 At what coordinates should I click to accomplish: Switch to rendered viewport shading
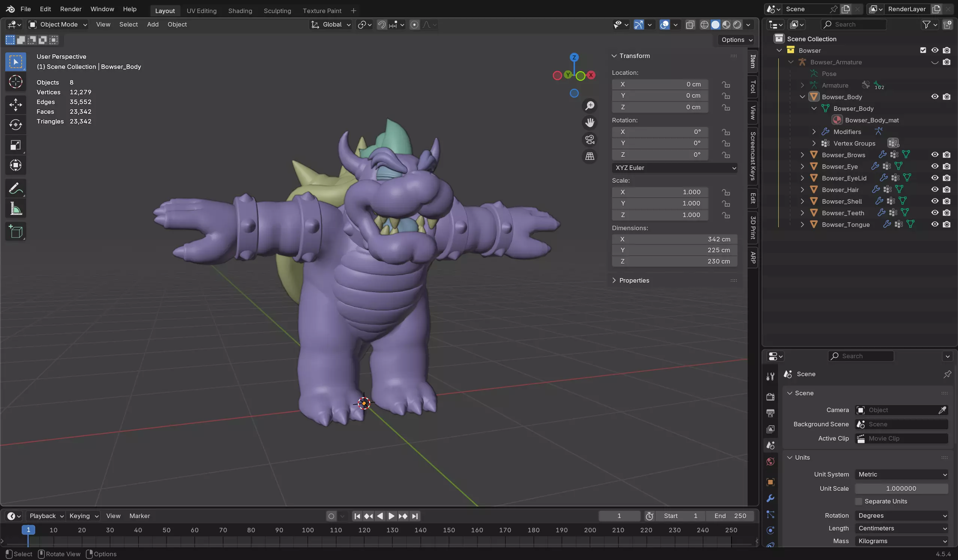[737, 25]
